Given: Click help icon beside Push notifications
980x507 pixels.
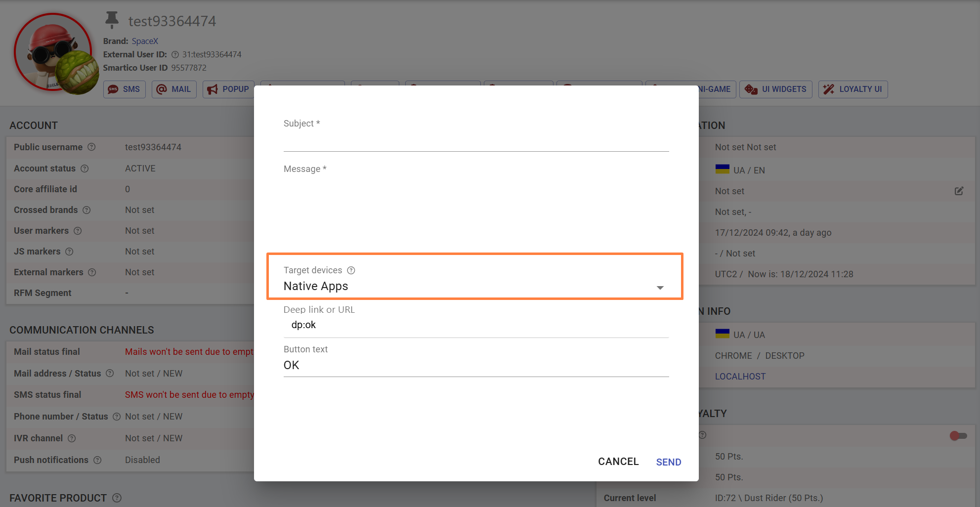Looking at the screenshot, I should 97,460.
